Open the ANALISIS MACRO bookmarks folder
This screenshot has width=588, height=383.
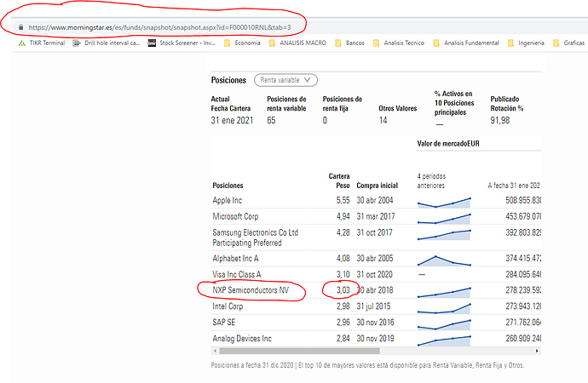297,43
